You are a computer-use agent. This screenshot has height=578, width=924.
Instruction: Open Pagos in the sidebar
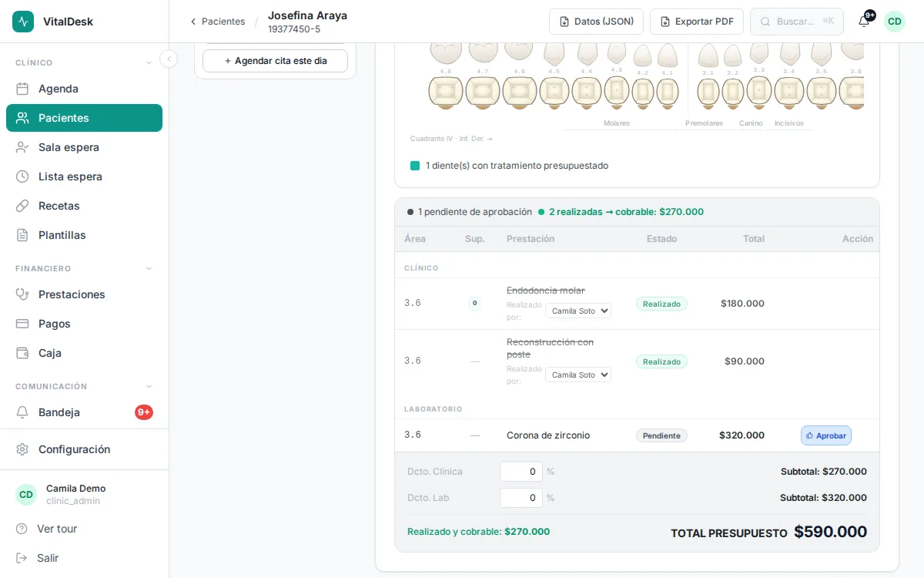click(84, 324)
